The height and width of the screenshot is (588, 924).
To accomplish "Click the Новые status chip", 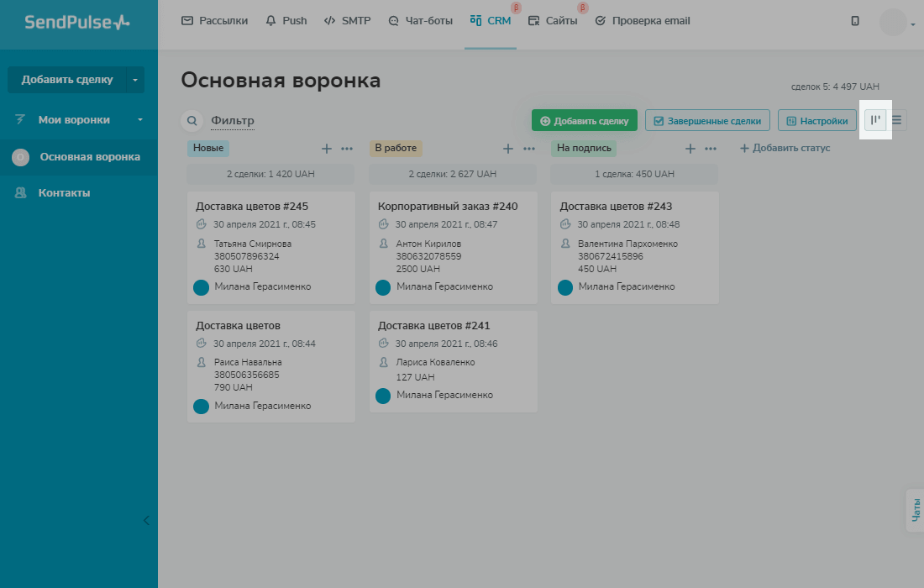I will pyautogui.click(x=207, y=148).
